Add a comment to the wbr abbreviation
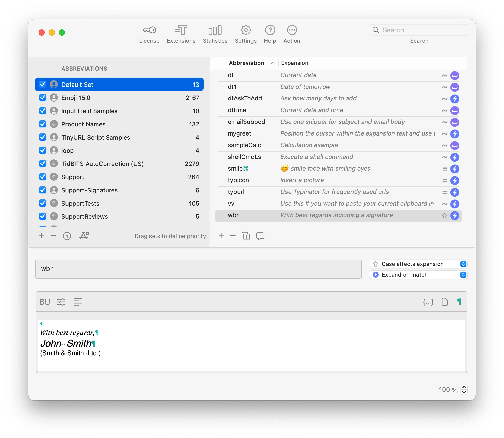Image resolution: width=504 pixels, height=438 pixels. click(x=260, y=236)
